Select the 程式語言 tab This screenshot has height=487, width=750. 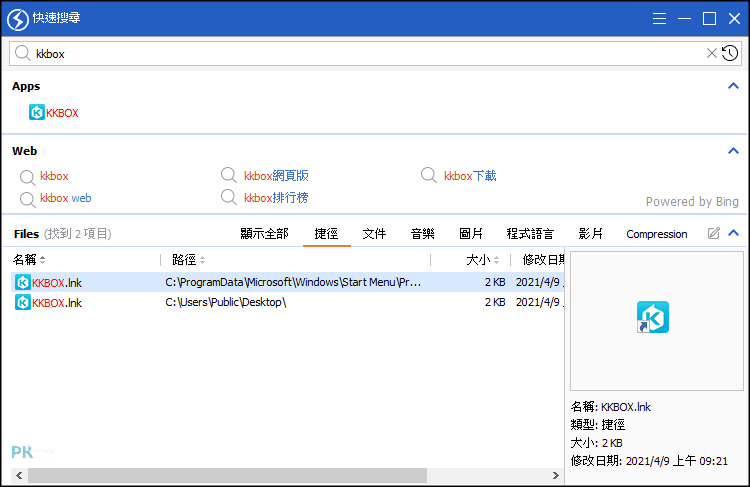point(530,233)
